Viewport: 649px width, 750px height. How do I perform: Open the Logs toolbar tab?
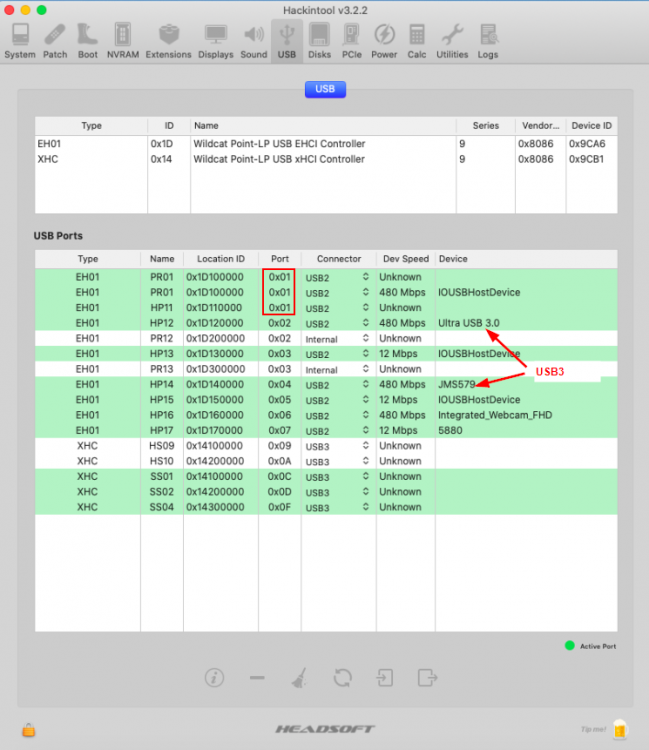[x=487, y=41]
